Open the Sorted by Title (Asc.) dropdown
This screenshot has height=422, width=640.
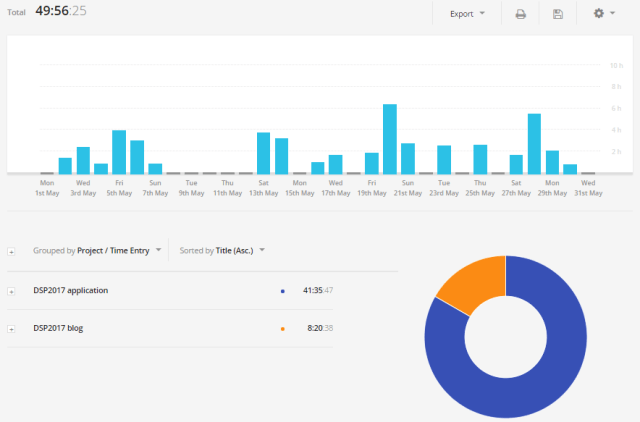222,251
